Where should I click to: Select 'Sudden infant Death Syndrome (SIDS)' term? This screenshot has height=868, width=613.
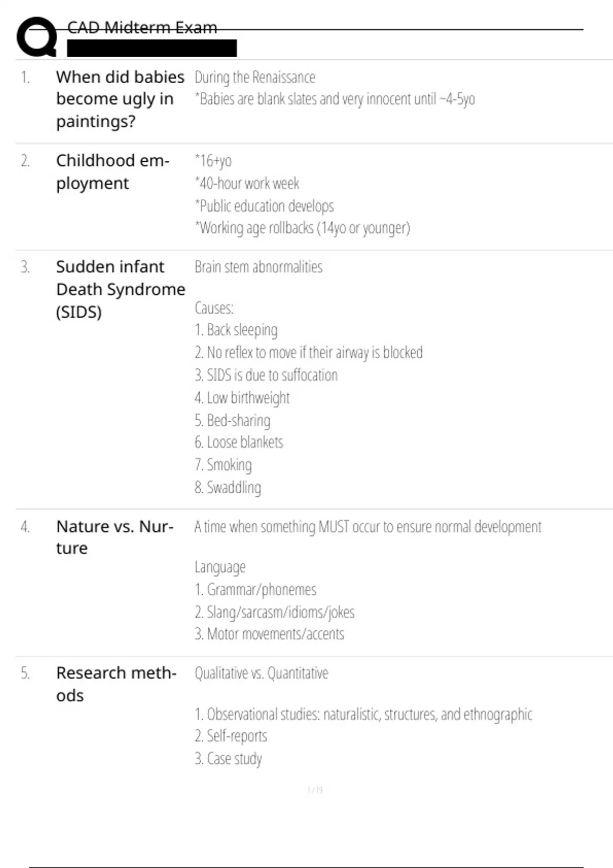[x=121, y=289]
